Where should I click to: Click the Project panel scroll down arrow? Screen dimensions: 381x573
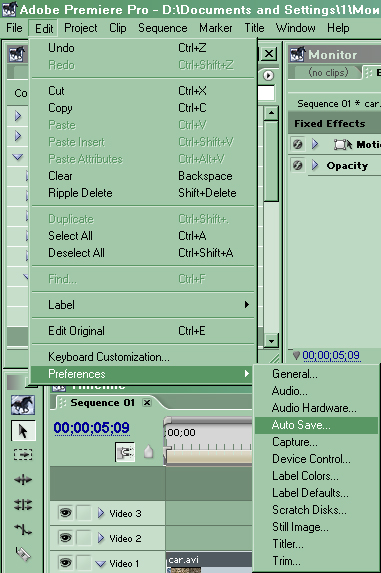271,341
